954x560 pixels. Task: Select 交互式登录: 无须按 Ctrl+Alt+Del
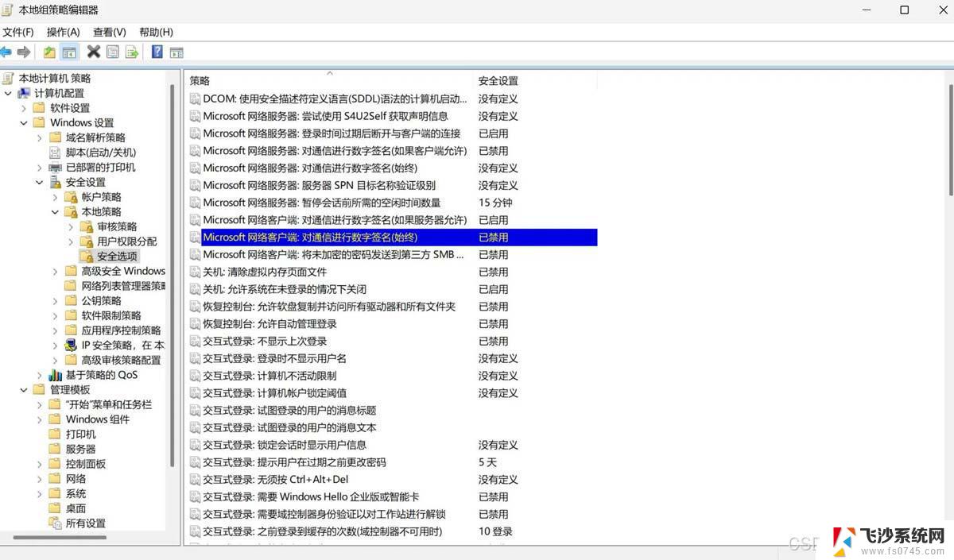pos(275,480)
